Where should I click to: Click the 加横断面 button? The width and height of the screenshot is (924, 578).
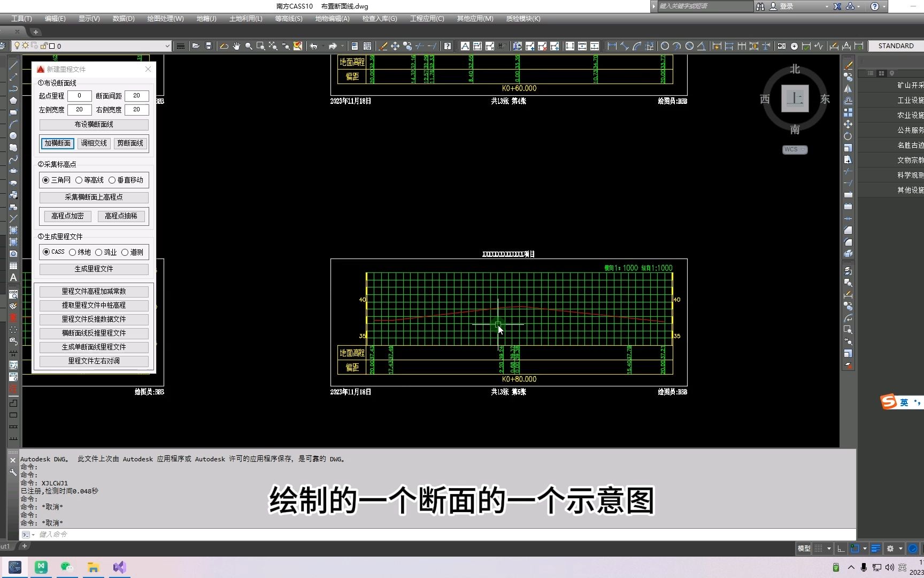click(58, 143)
